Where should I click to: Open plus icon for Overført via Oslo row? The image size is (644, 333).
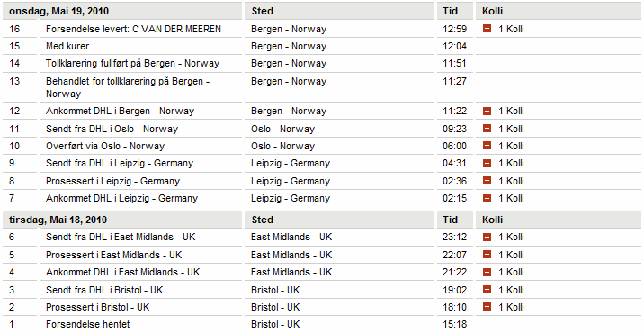pyautogui.click(x=487, y=146)
